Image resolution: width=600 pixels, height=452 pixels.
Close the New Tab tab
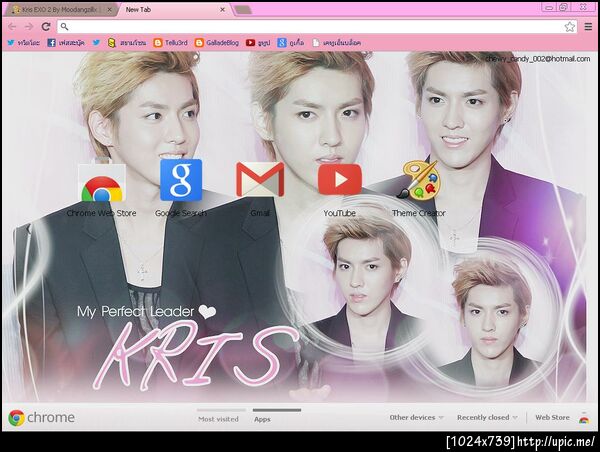pos(222,10)
